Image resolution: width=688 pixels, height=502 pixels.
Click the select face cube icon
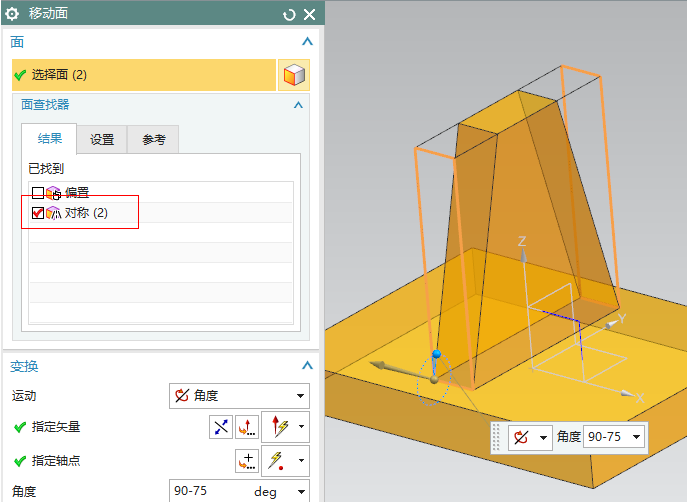click(x=293, y=75)
